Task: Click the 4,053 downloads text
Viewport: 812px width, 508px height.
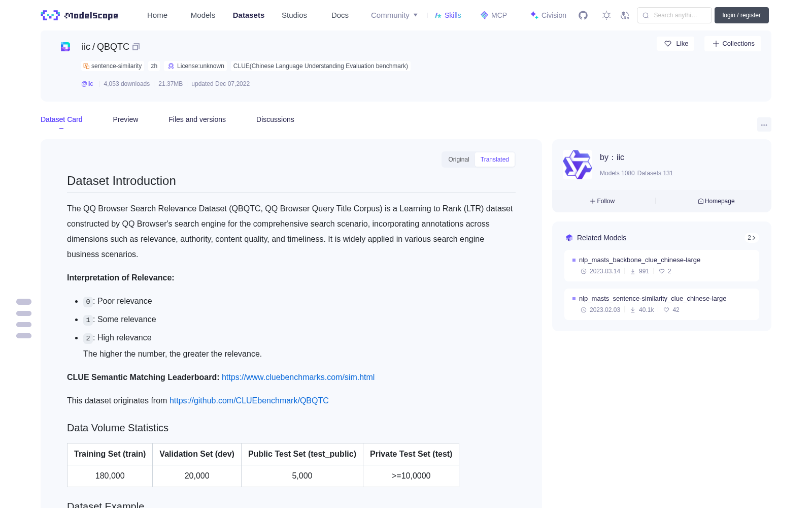Action: [127, 84]
